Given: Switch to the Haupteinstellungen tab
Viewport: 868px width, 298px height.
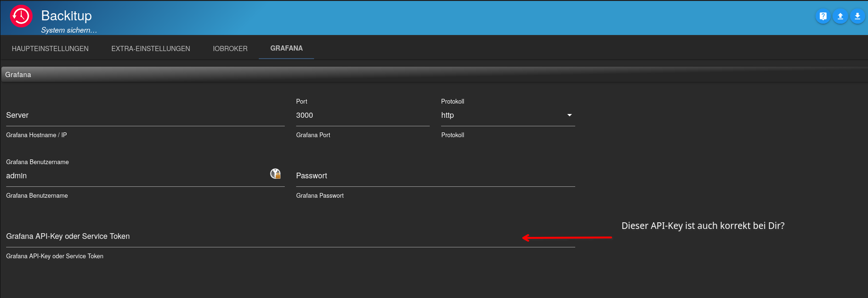Looking at the screenshot, I should pyautogui.click(x=50, y=49).
